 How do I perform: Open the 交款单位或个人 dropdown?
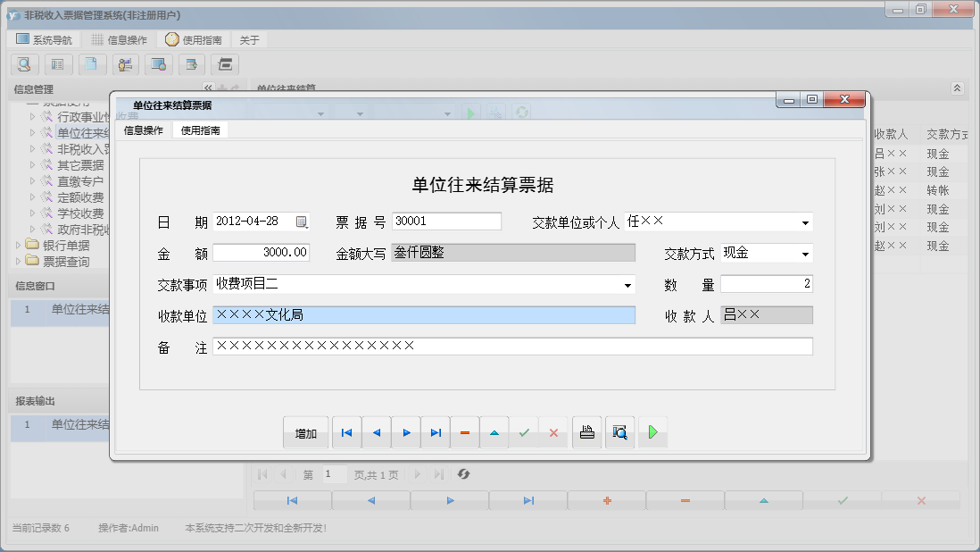[805, 222]
